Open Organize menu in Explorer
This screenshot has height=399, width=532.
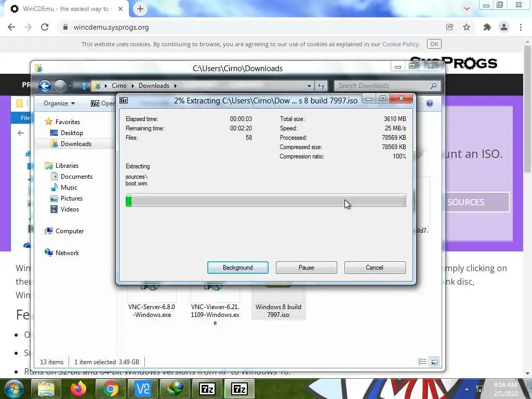59,103
